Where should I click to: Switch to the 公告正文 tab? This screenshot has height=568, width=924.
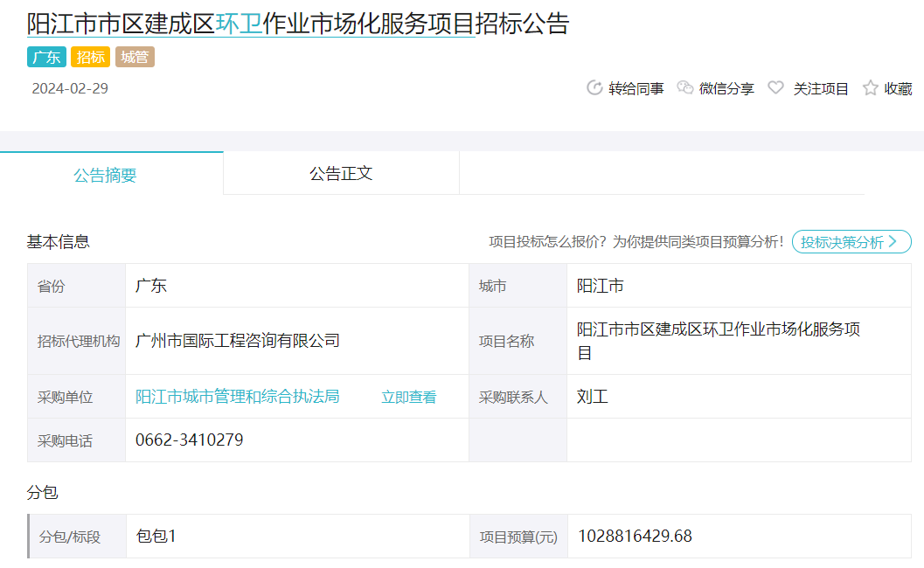341,173
